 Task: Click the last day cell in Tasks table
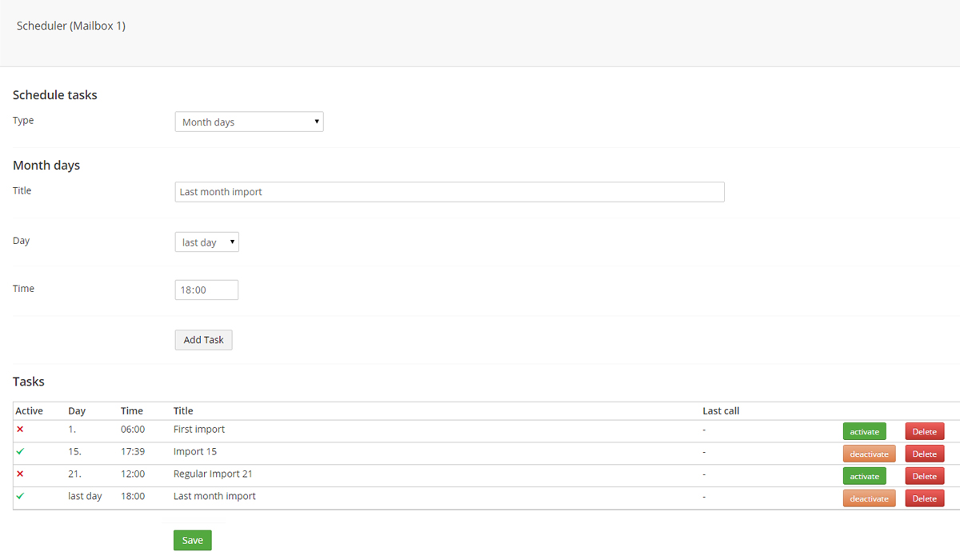click(x=85, y=497)
